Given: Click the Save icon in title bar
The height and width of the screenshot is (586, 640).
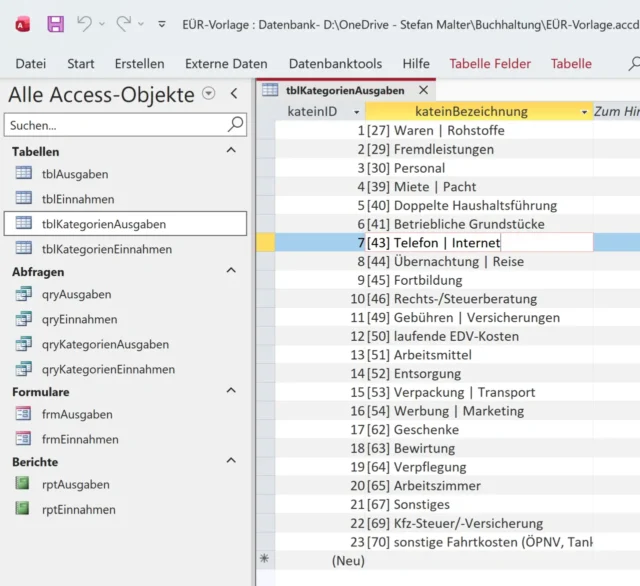Looking at the screenshot, I should click(55, 22).
